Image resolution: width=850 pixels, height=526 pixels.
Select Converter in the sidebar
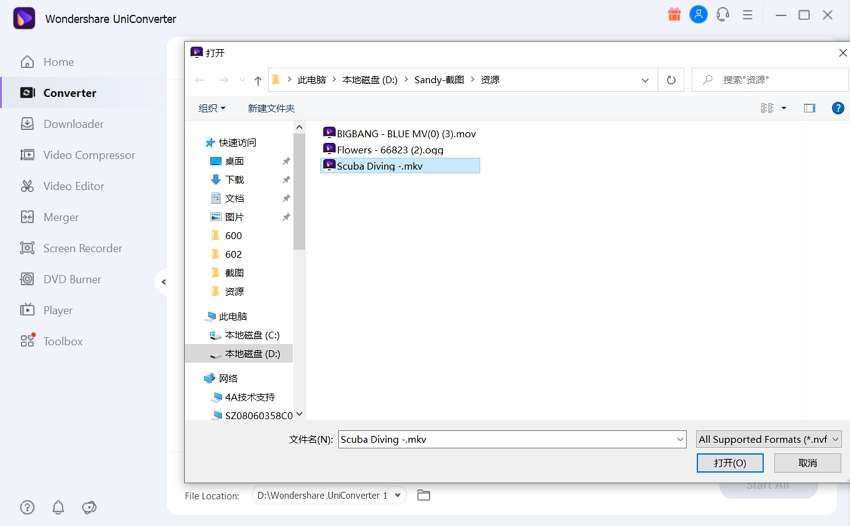point(58,93)
